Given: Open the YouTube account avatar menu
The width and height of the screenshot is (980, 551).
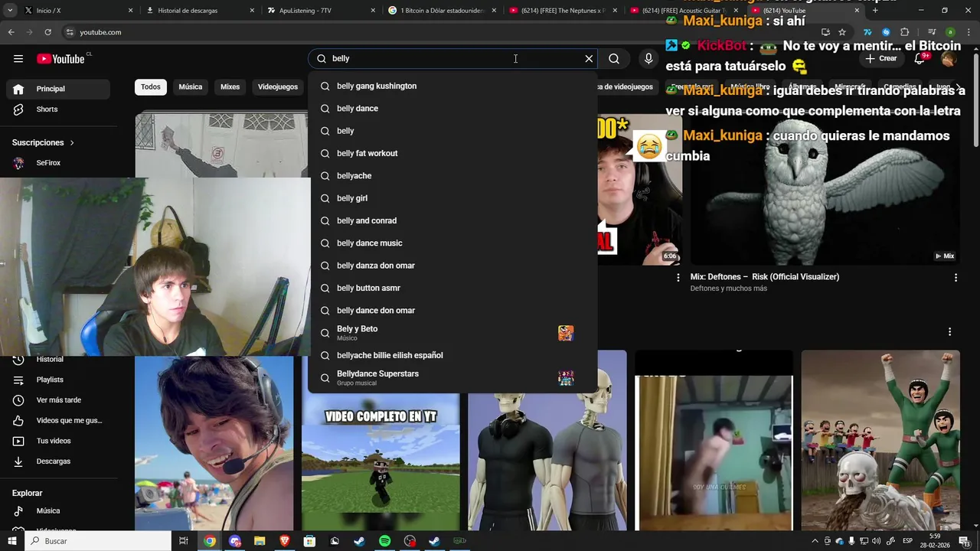Looking at the screenshot, I should [949, 59].
